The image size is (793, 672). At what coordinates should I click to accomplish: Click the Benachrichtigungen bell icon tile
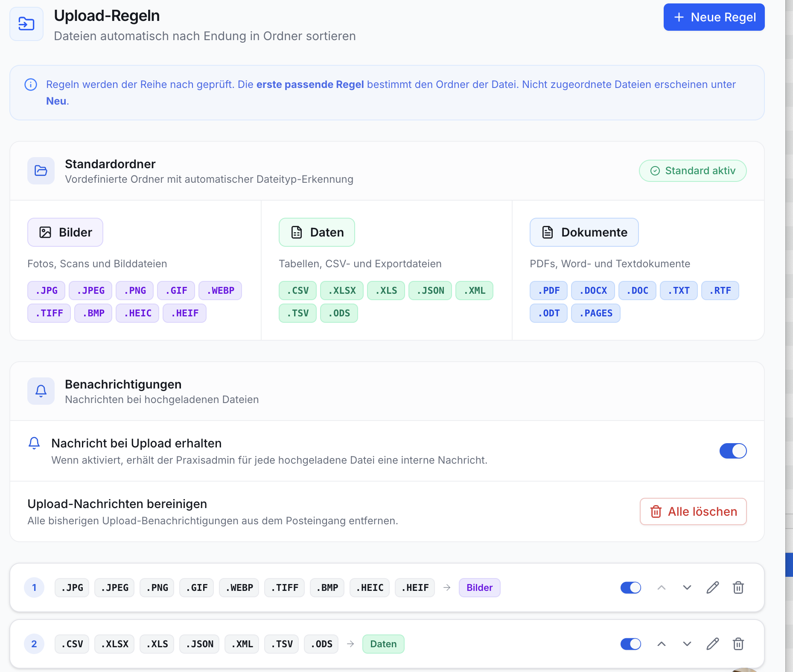tap(41, 391)
